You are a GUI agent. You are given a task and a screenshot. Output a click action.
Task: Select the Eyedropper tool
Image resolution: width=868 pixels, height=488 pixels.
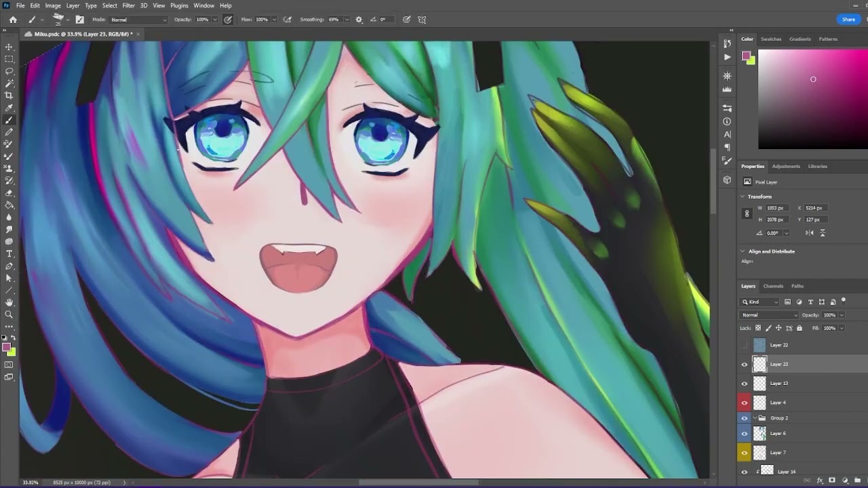9,108
